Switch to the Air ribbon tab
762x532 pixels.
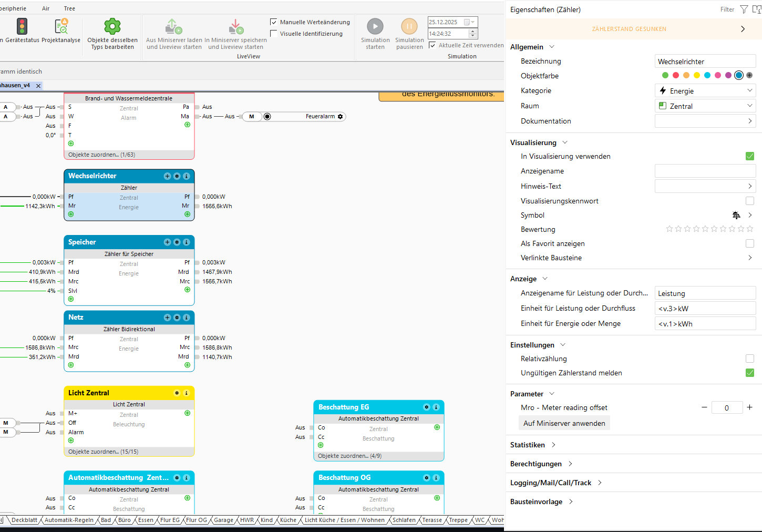46,8
